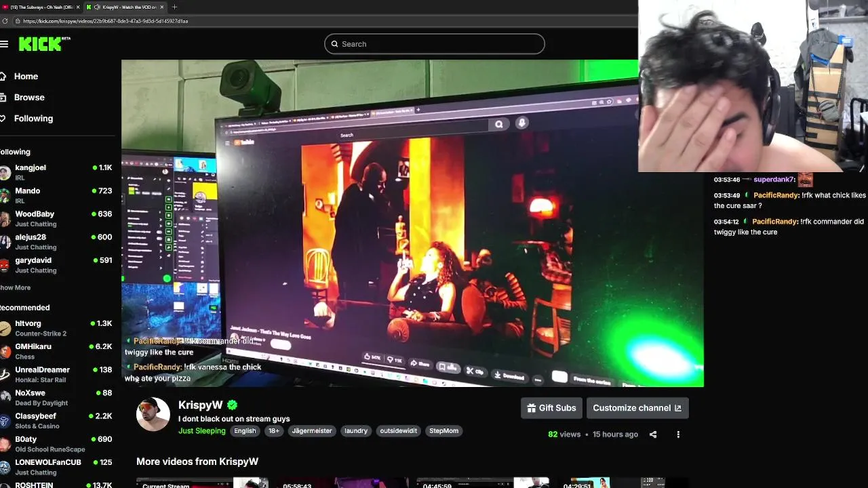Open garydavid channel in Following list
This screenshot has height=488, width=868.
pos(56,264)
